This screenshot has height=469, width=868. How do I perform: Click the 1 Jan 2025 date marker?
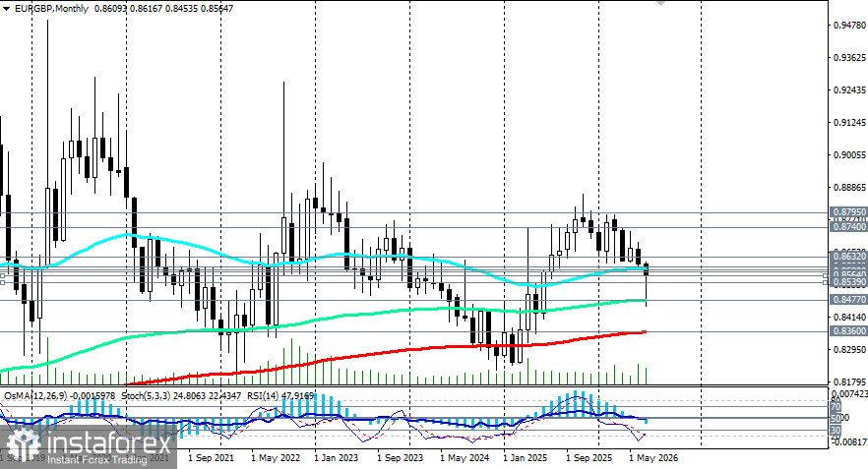[x=525, y=458]
